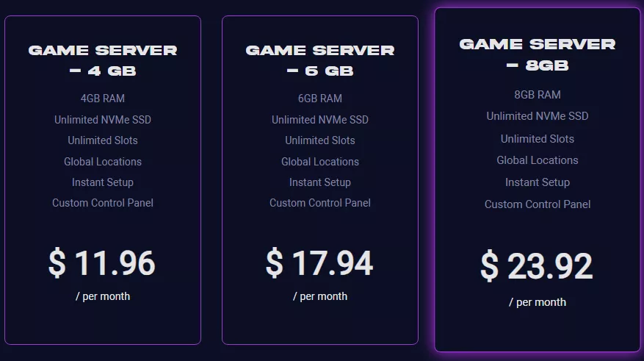The image size is (644, 361).
Task: Click 4GB RAM feature text
Action: tap(103, 99)
